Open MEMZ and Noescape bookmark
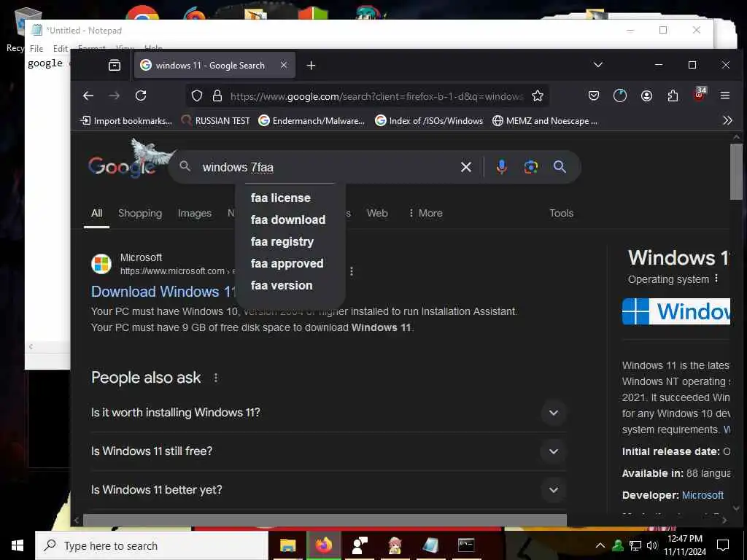Screen dimensions: 747x560 coord(545,121)
